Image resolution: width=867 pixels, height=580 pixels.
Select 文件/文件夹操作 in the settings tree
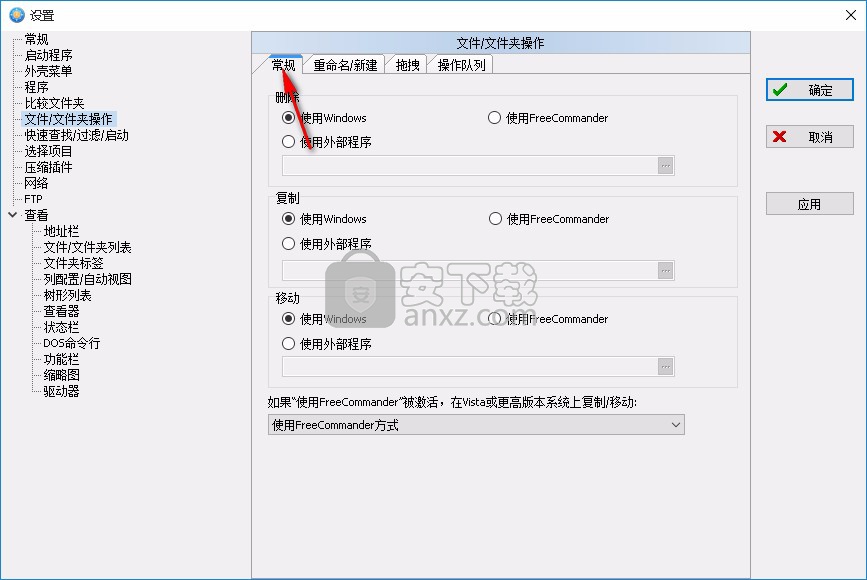coord(69,119)
